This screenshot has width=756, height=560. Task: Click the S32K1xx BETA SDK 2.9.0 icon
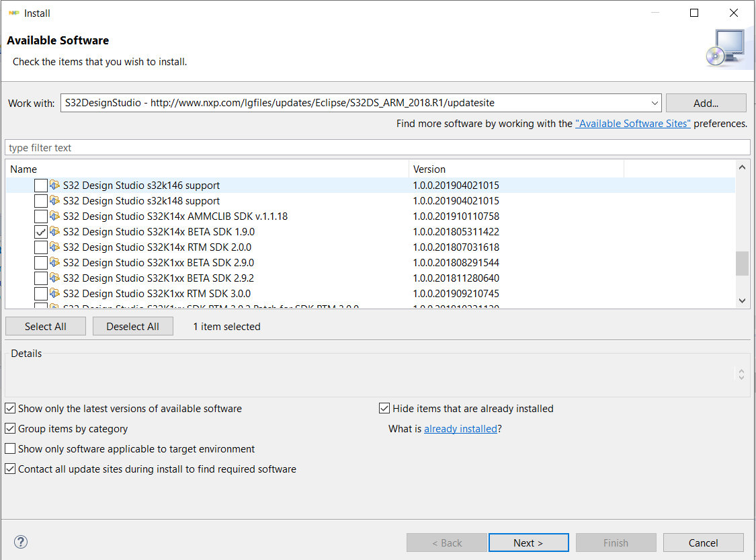[55, 262]
